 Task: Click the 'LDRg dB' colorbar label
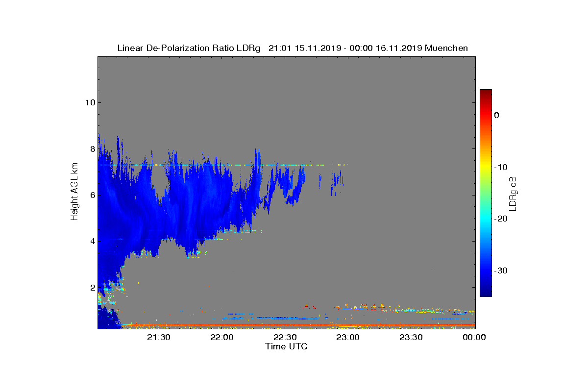513,193
